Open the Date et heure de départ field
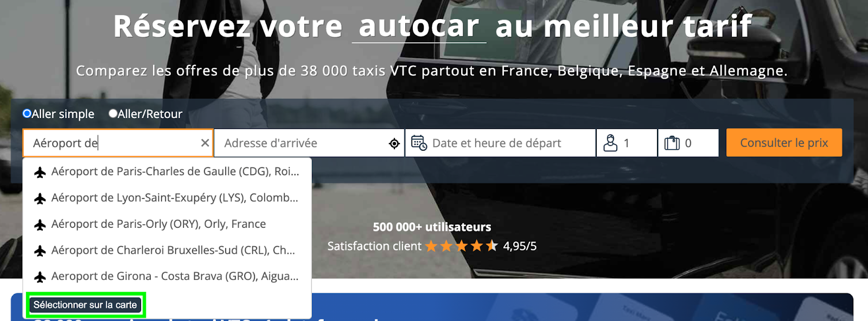Viewport: 868px width, 321px height. (x=501, y=143)
